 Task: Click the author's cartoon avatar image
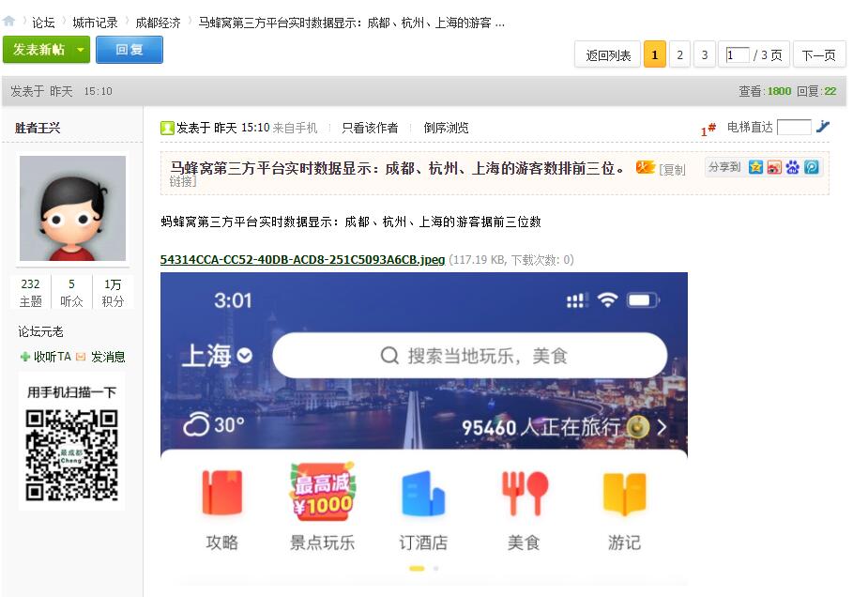coord(72,208)
